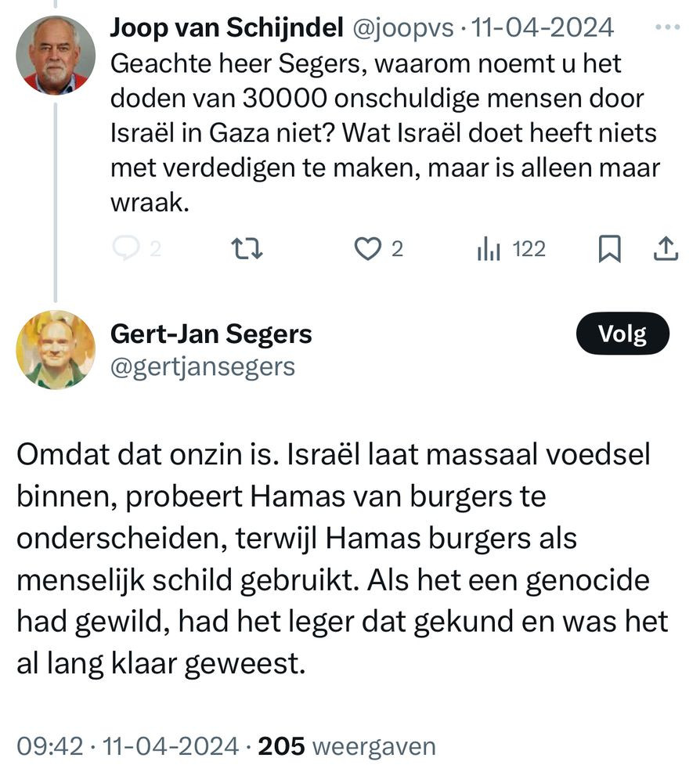This screenshot has width=700, height=783.
Task: Open the like count next to the heart
Action: coord(397,249)
